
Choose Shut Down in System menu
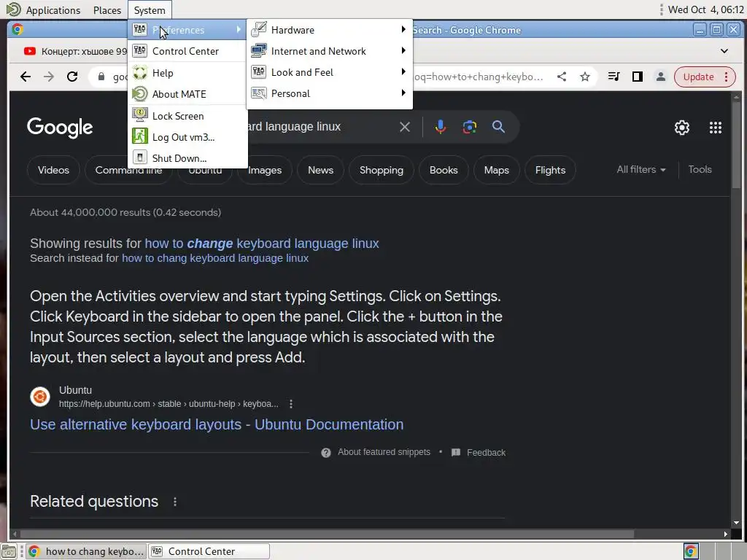tap(187, 158)
